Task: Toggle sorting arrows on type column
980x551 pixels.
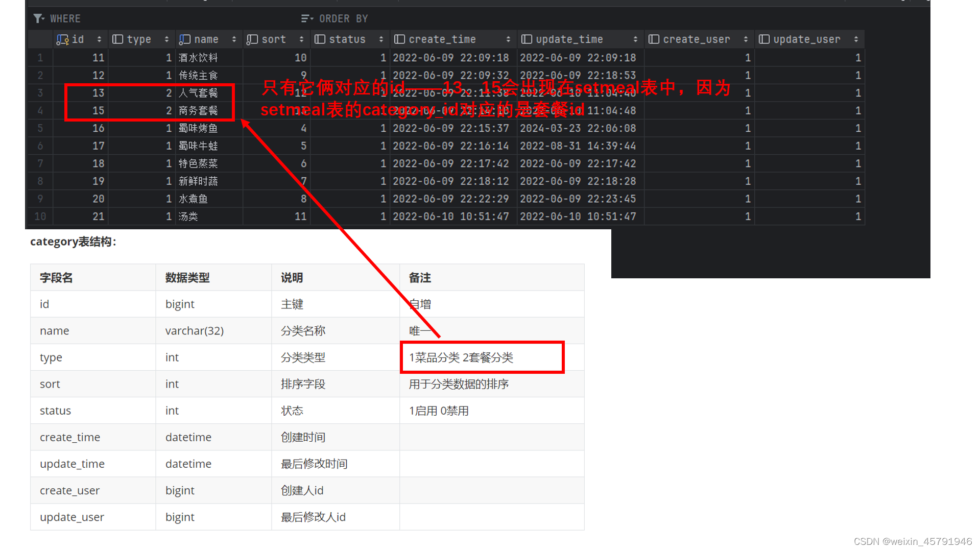Action: click(166, 39)
